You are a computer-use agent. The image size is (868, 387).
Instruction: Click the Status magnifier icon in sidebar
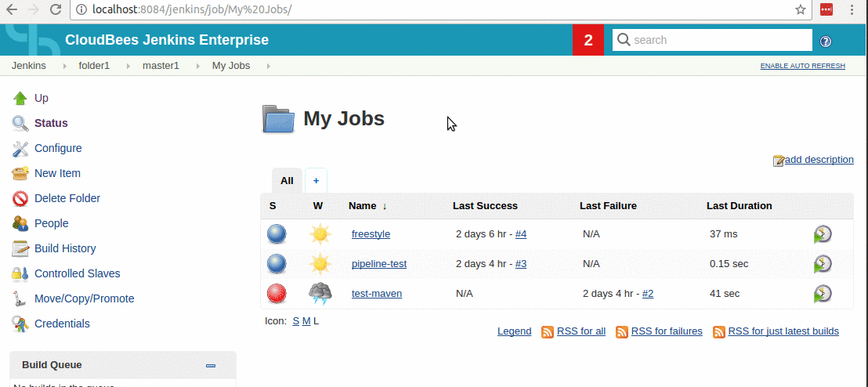[20, 124]
